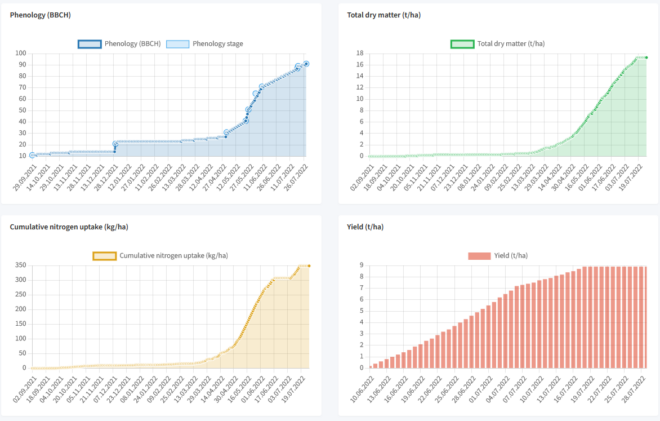Toggle the Phenology stage legend item
This screenshot has width=660, height=421.
point(205,44)
